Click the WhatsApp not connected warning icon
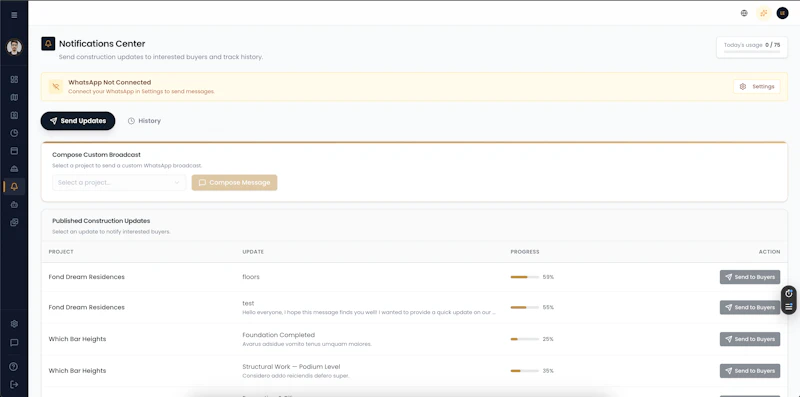The image size is (800, 397). pyautogui.click(x=56, y=86)
